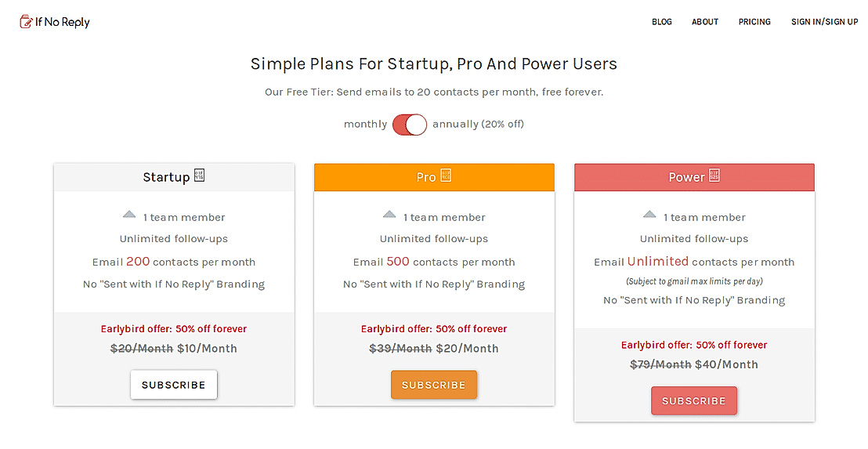This screenshot has width=868, height=449.
Task: Click the If No Reply brand name
Action: 63,22
